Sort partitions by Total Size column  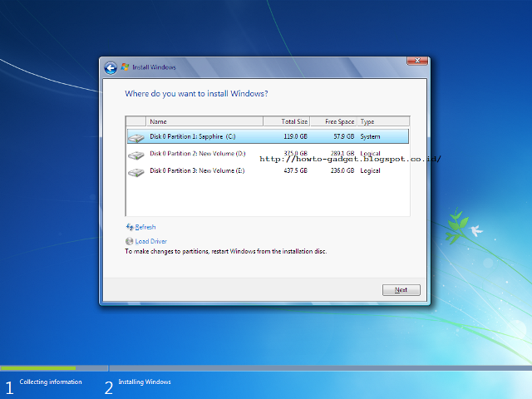point(286,121)
